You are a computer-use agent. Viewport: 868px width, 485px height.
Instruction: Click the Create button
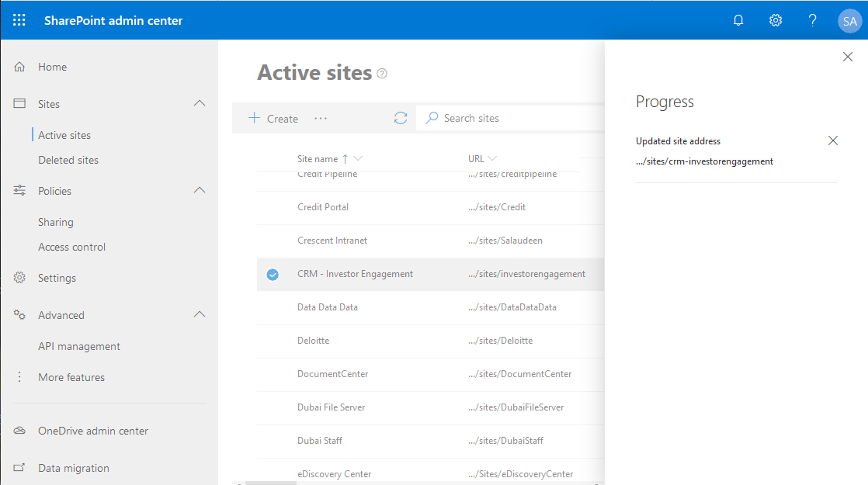click(273, 118)
